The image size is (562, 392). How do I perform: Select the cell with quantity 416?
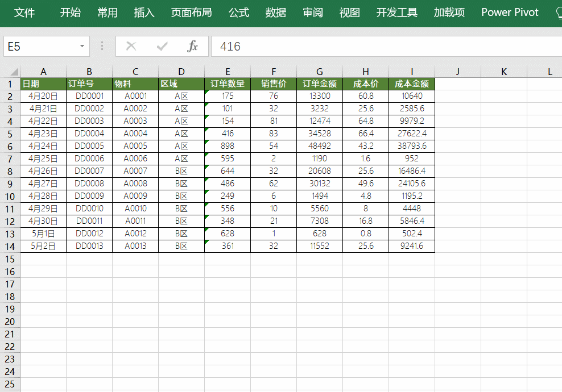[x=228, y=134]
